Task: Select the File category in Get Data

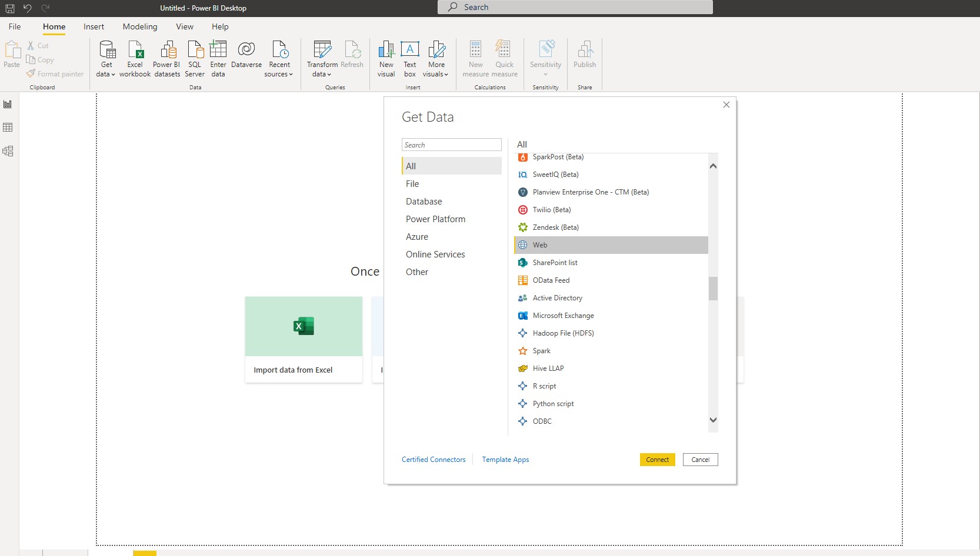Action: pos(452,184)
